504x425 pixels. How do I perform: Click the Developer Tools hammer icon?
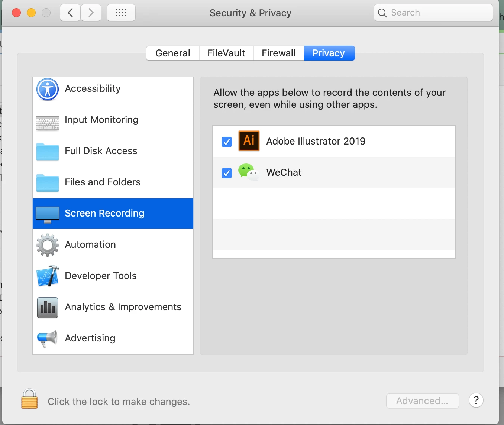tap(48, 276)
